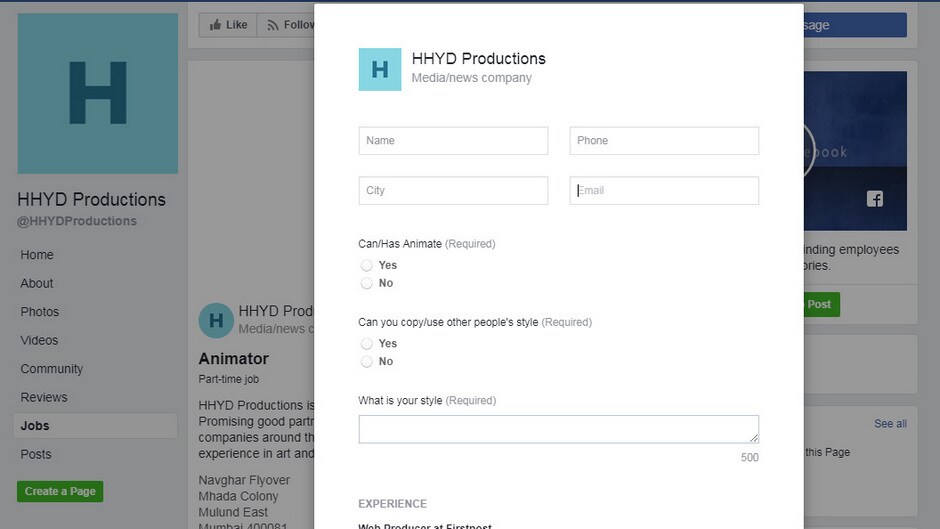Click the Part-time job label

coord(228,379)
